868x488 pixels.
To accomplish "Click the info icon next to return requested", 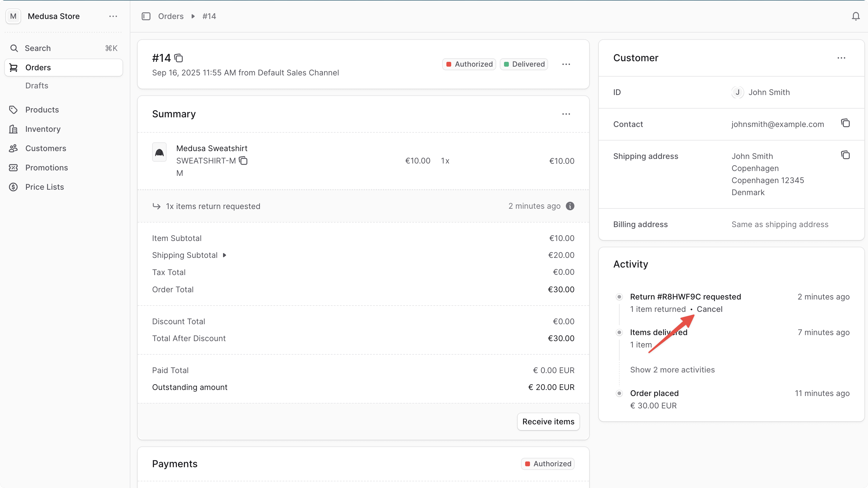I will [x=570, y=206].
